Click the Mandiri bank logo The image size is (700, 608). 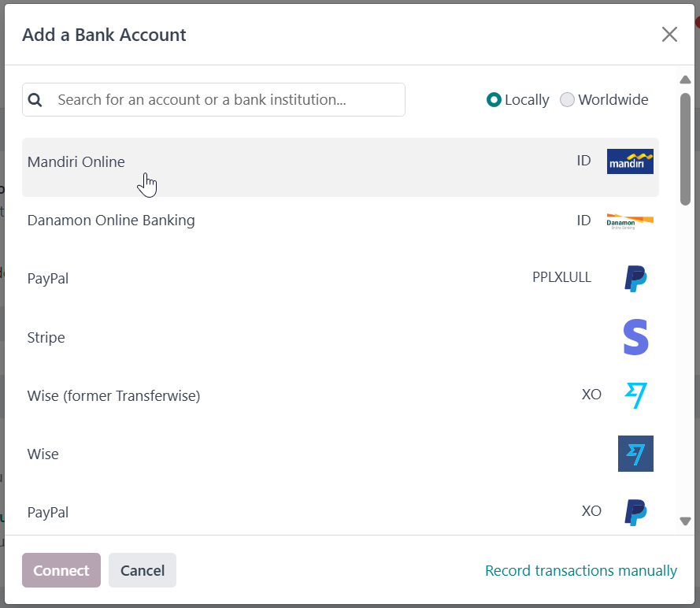[x=630, y=161]
